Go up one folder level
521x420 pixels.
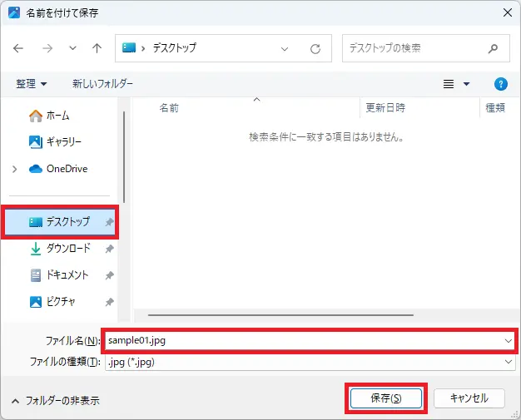click(x=97, y=48)
